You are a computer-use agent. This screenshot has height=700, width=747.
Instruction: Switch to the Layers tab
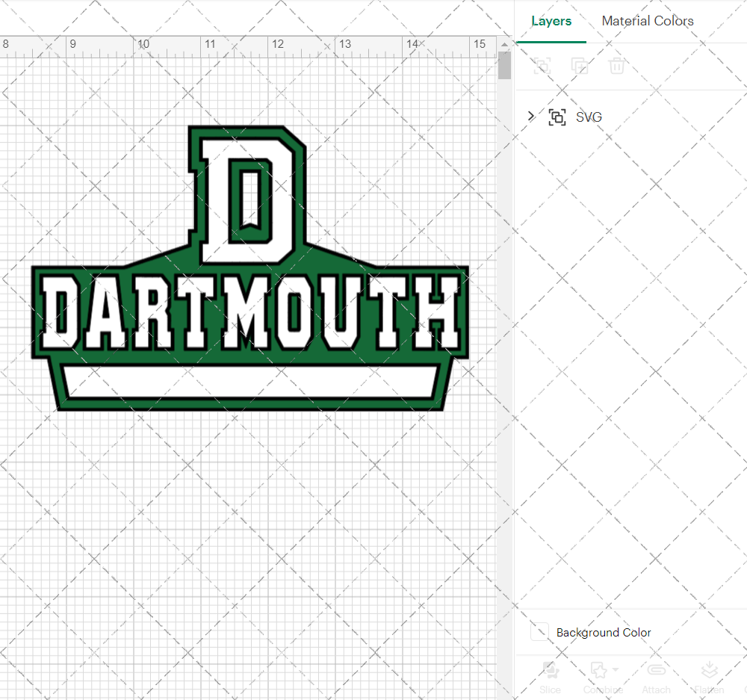click(x=551, y=21)
